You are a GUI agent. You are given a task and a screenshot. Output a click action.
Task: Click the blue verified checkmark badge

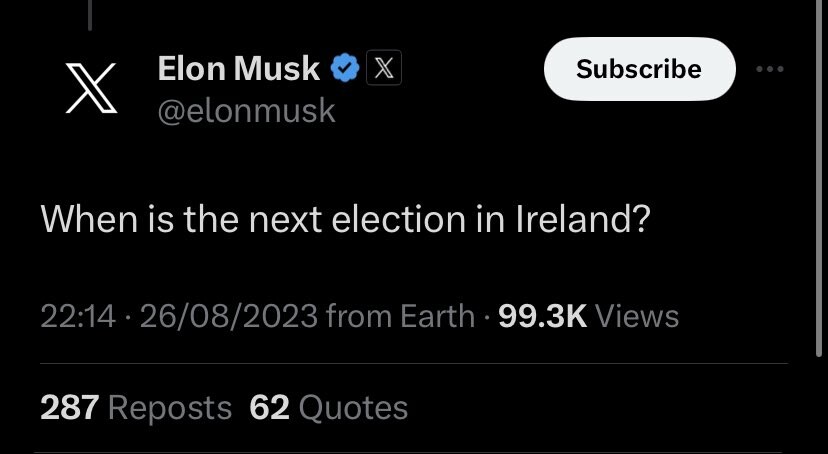click(344, 68)
